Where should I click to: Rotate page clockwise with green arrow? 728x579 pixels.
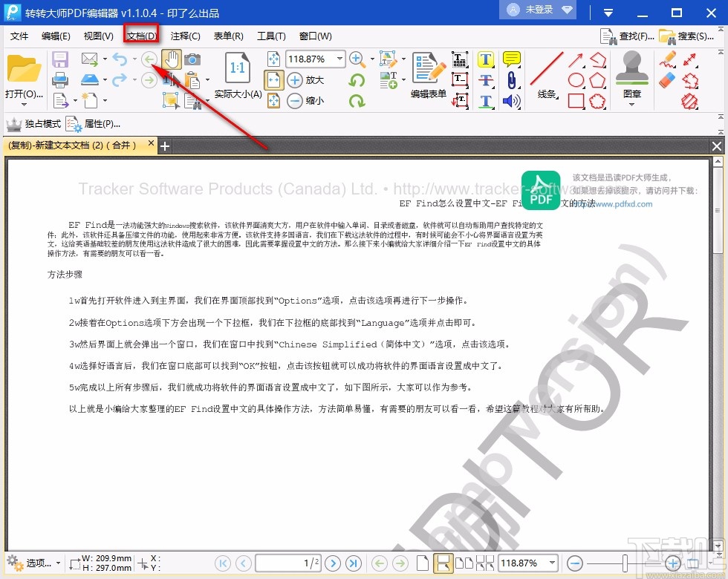click(357, 100)
